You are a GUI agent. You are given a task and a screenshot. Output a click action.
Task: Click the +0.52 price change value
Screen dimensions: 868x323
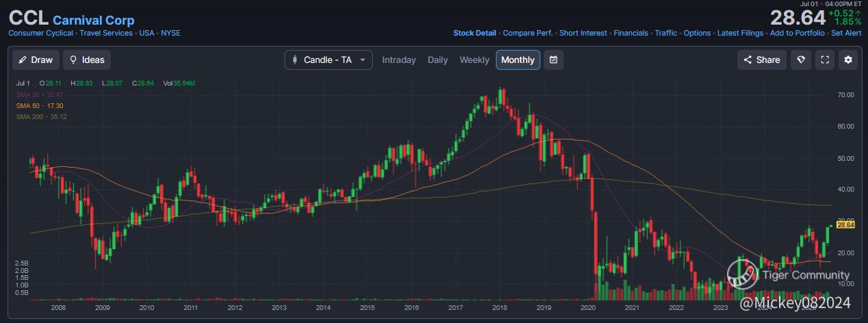click(x=841, y=13)
